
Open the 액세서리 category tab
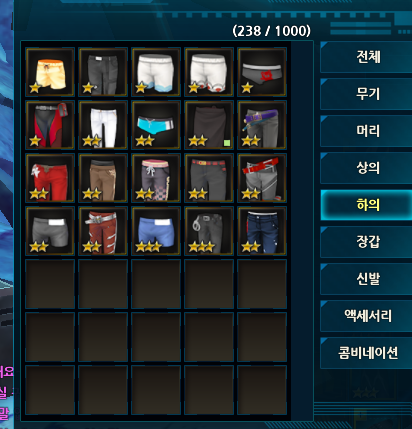(x=366, y=316)
